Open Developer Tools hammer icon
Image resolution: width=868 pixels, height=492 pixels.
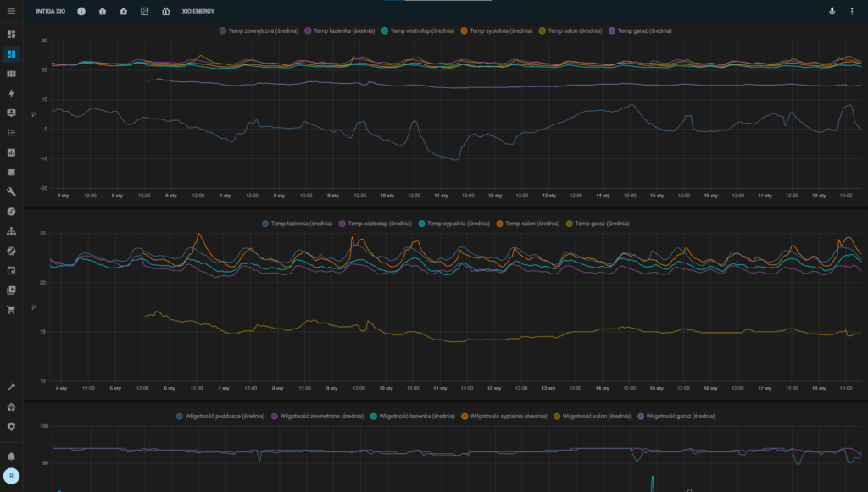click(11, 387)
